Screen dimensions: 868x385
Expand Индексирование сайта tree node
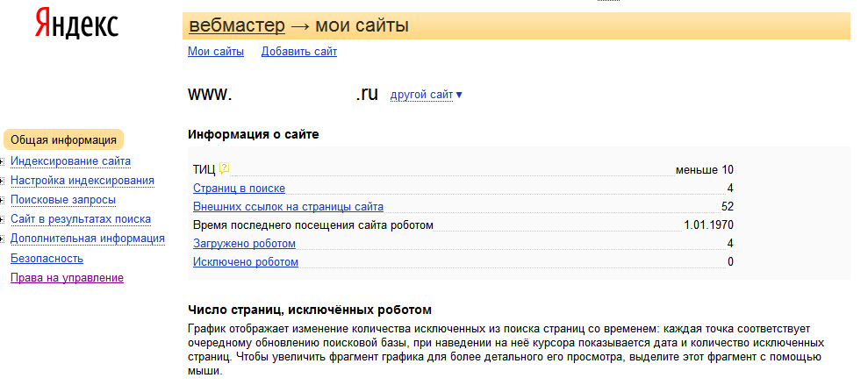pos(3,162)
